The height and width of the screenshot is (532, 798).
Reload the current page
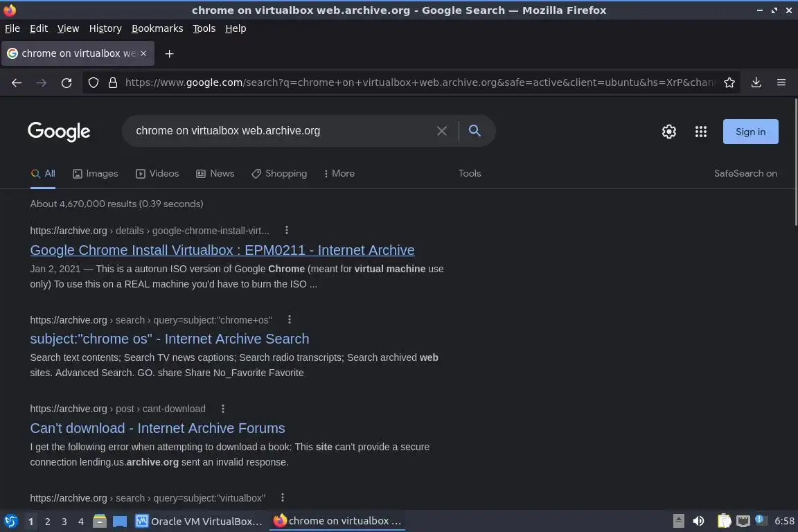tap(66, 82)
